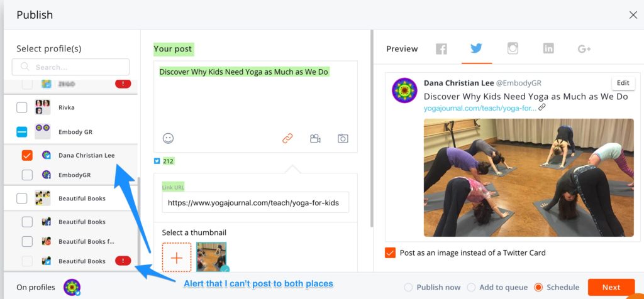Open the emoji picker in post editor
Image resolution: width=644 pixels, height=299 pixels.
click(168, 138)
